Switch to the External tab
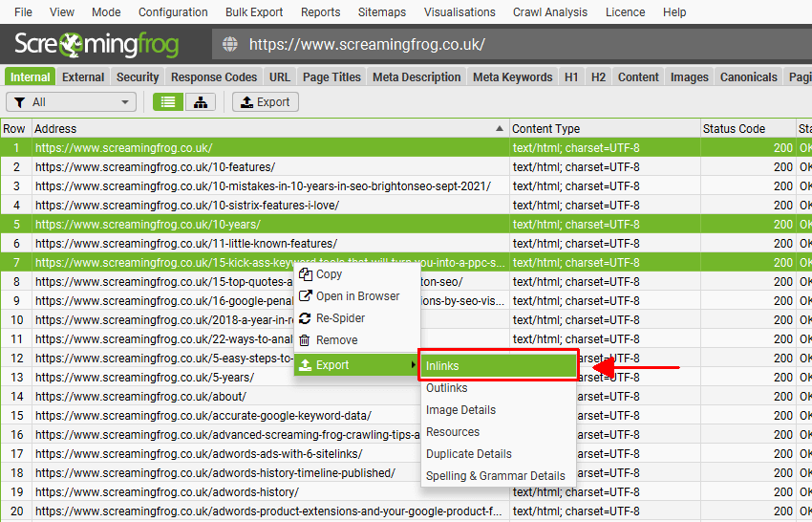The height and width of the screenshot is (522, 812). (83, 76)
